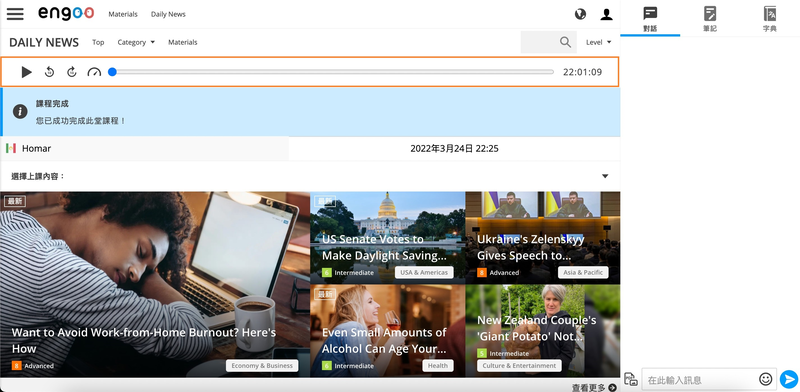Click the date 2022年3月24日 22:25
800x392 pixels.
pos(454,149)
